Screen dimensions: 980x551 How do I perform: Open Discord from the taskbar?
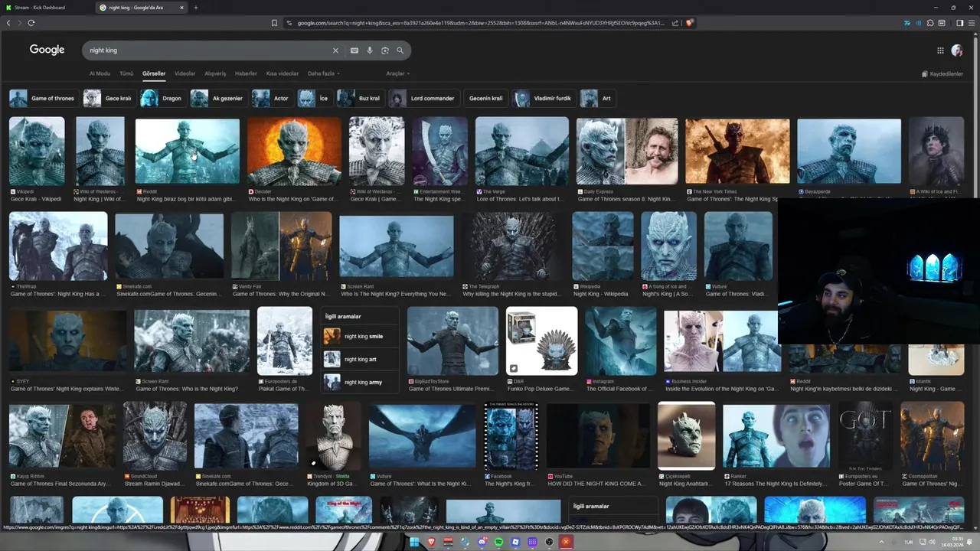482,542
